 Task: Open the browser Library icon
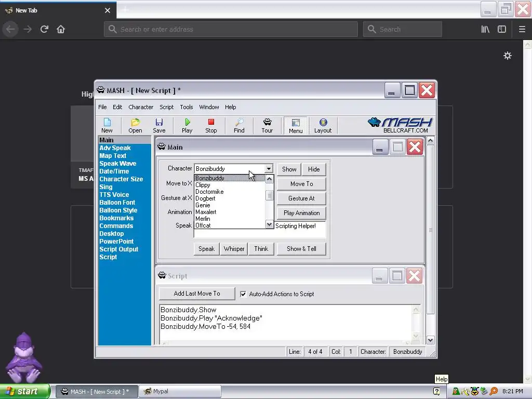[485, 29]
